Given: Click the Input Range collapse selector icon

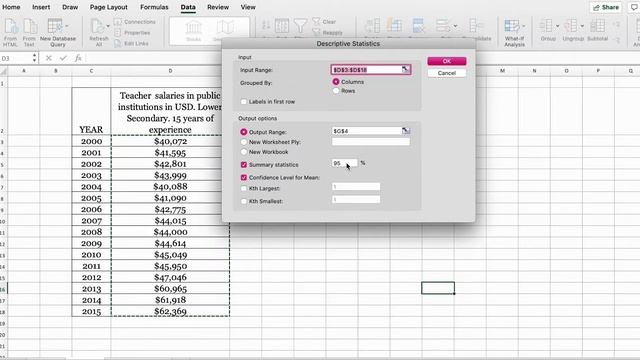Looking at the screenshot, I should click(405, 69).
